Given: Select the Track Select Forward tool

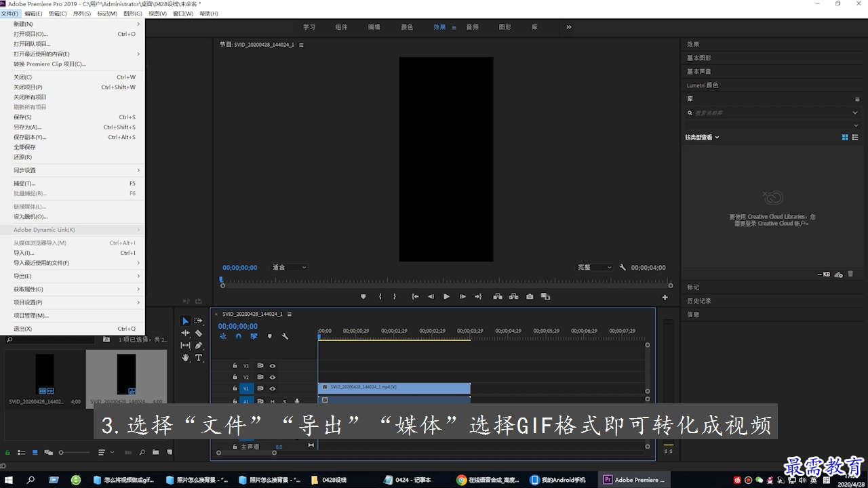Looking at the screenshot, I should tap(198, 321).
